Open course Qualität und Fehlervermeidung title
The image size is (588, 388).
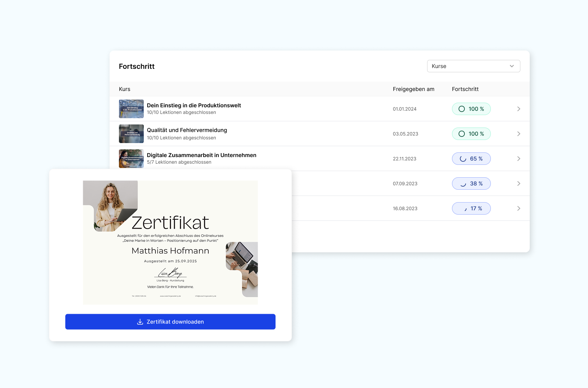point(187,130)
